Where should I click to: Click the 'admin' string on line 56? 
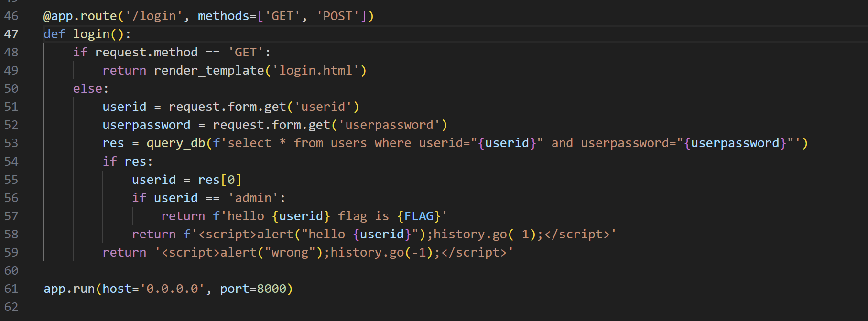[253, 198]
